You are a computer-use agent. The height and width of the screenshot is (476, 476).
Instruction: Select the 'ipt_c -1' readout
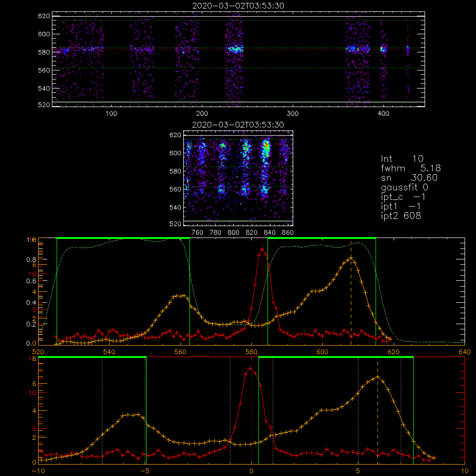point(403,197)
